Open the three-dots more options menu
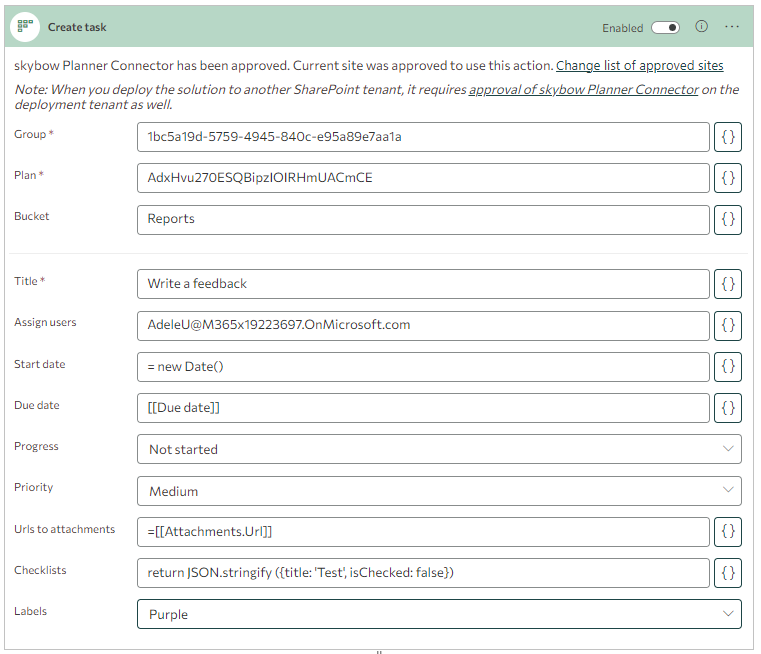This screenshot has height=654, width=761. 731,27
